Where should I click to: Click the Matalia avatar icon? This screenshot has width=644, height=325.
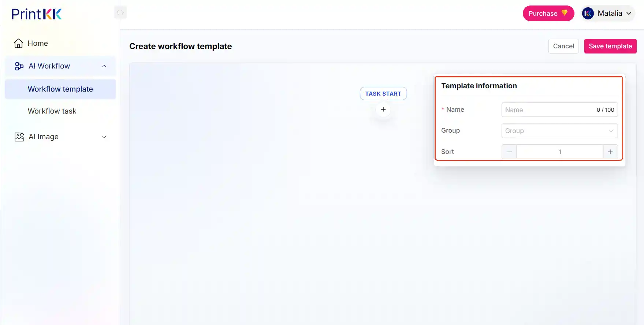588,14
